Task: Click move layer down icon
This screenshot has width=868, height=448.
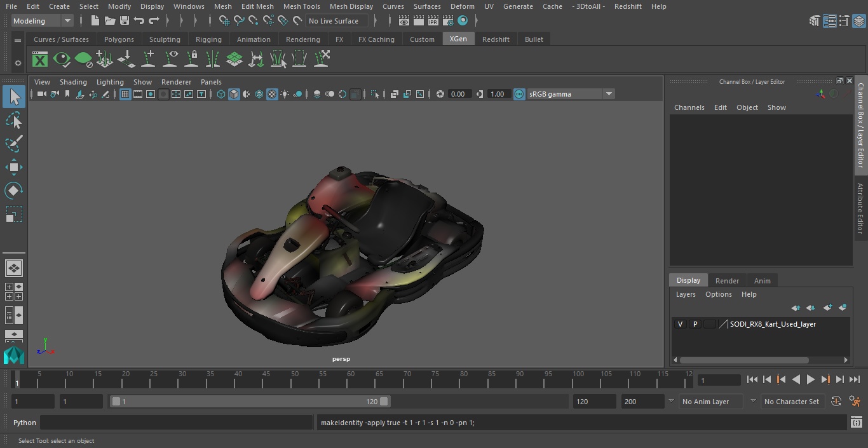Action: 811,308
